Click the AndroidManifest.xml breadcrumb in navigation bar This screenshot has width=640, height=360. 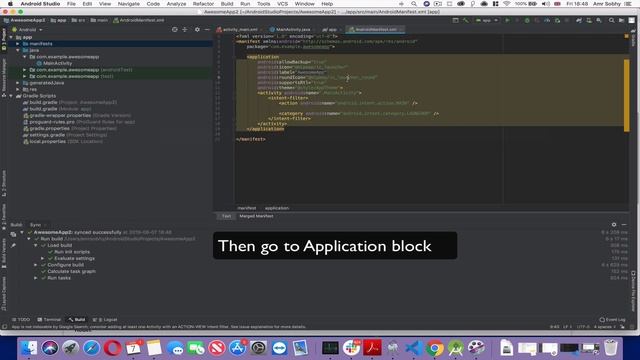[x=139, y=20]
